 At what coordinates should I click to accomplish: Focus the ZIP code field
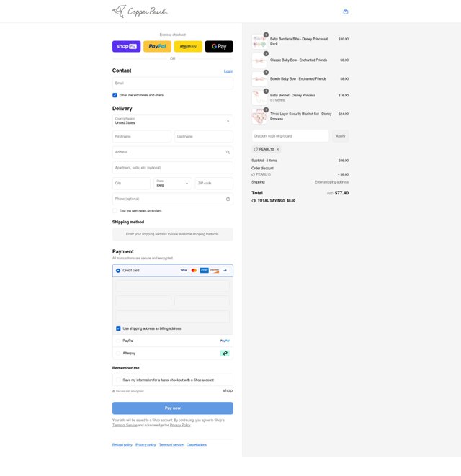tap(214, 184)
